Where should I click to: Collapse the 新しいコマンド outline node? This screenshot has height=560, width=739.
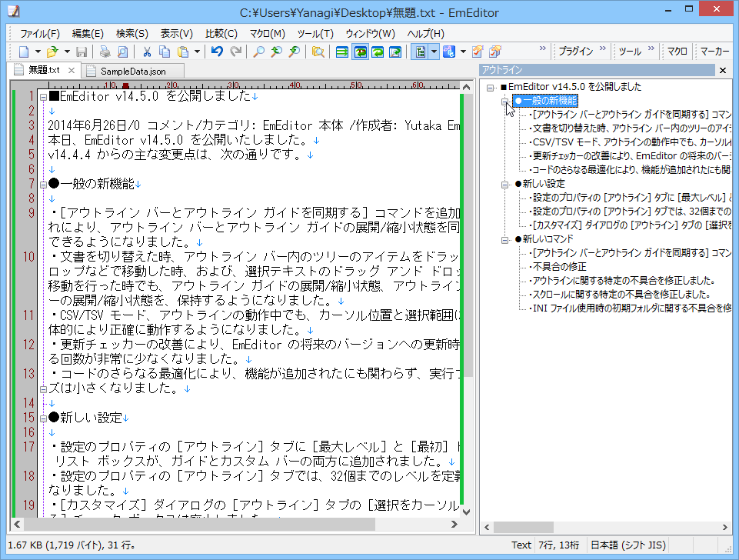(x=504, y=239)
